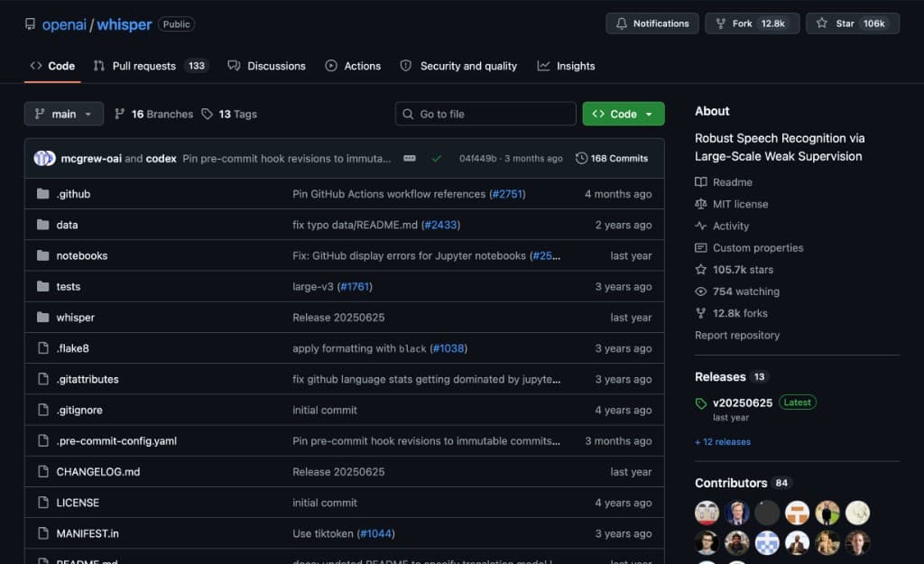Click the book icon beside Readme
924x564 pixels.
click(700, 182)
